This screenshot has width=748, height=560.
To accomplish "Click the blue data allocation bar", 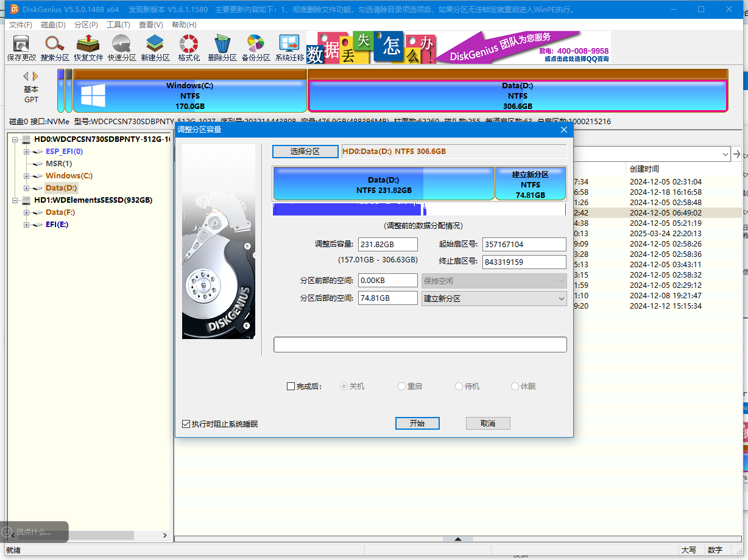I will (x=347, y=209).
